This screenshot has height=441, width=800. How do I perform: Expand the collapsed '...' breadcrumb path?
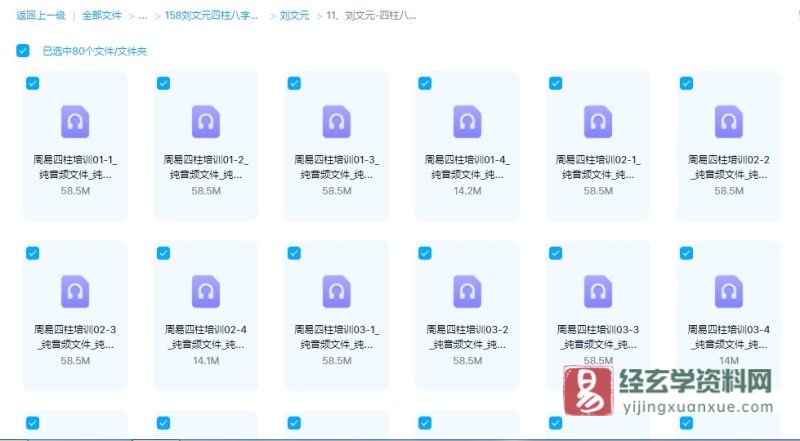(x=143, y=16)
